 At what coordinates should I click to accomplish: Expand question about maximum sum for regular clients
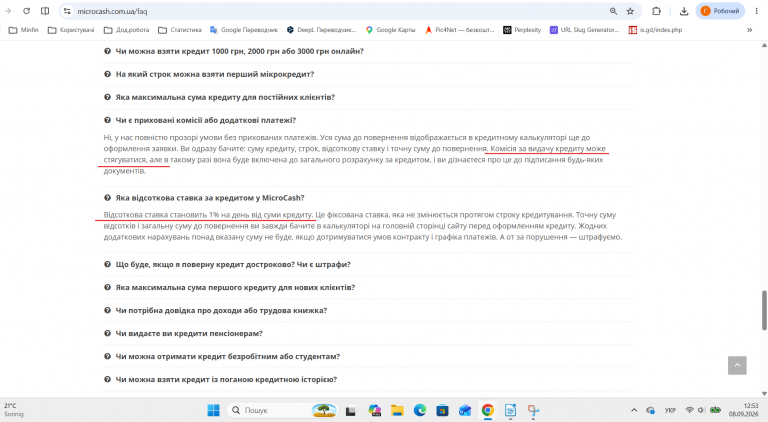[x=219, y=97]
